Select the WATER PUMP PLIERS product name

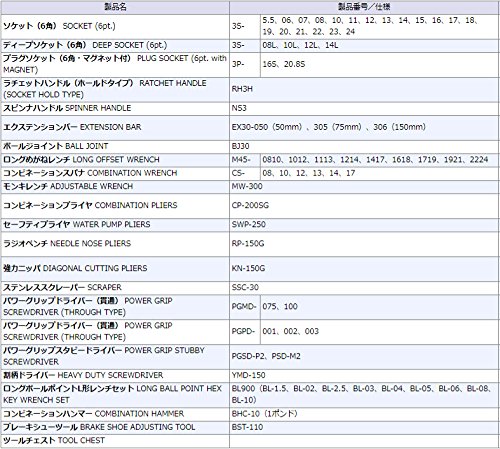point(115,225)
